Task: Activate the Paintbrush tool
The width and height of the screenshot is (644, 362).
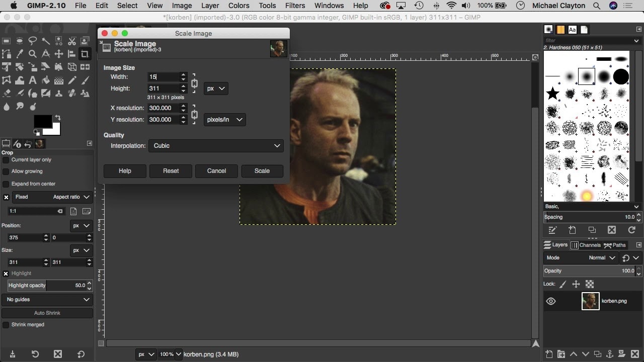Action: 85,80
